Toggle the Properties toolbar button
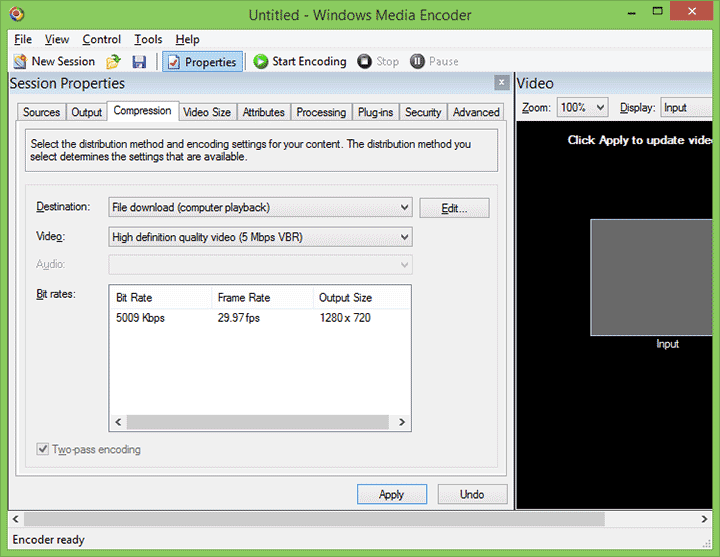This screenshot has width=720, height=557. (202, 62)
